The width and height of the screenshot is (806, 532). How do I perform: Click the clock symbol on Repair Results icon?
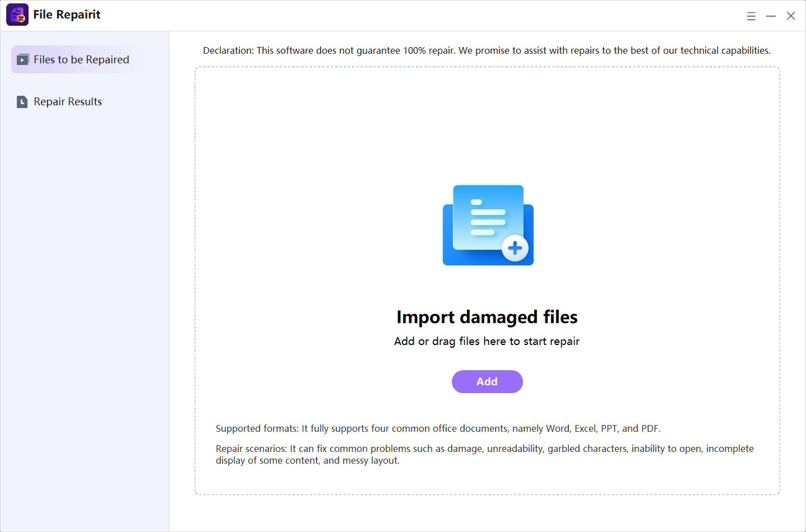(22, 101)
